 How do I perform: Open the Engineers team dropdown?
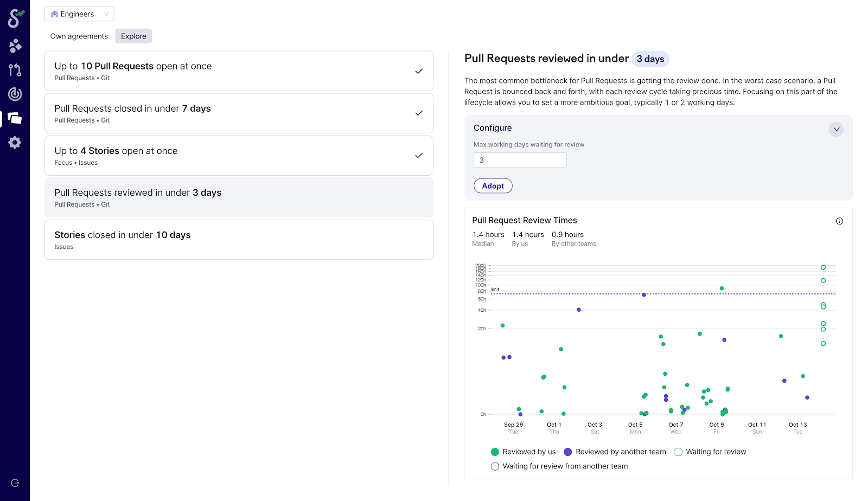[79, 14]
